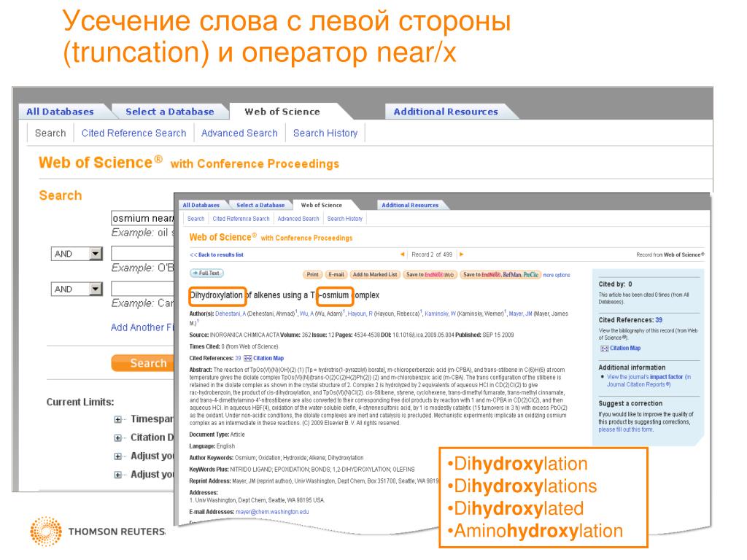Click Save to EndNote Web button

pos(430,275)
